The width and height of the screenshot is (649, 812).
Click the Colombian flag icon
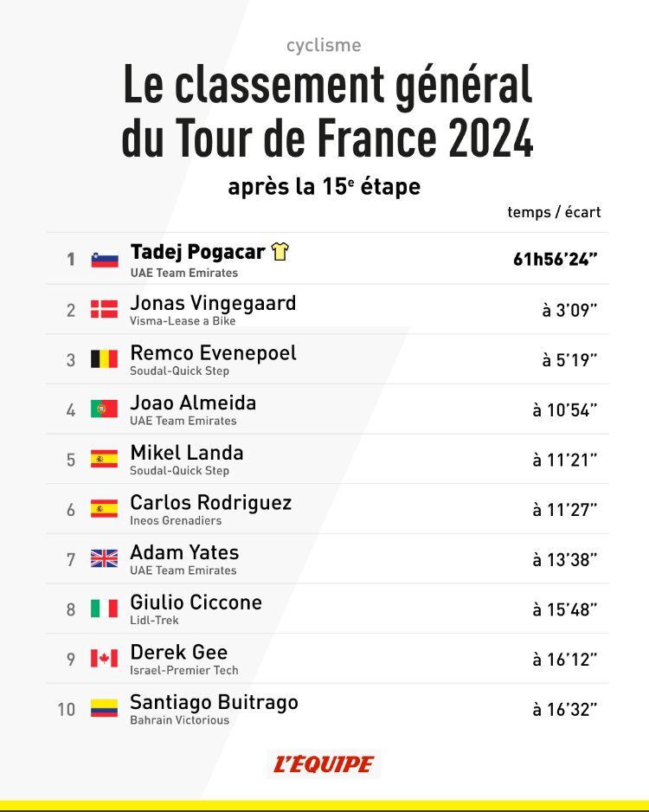(105, 708)
